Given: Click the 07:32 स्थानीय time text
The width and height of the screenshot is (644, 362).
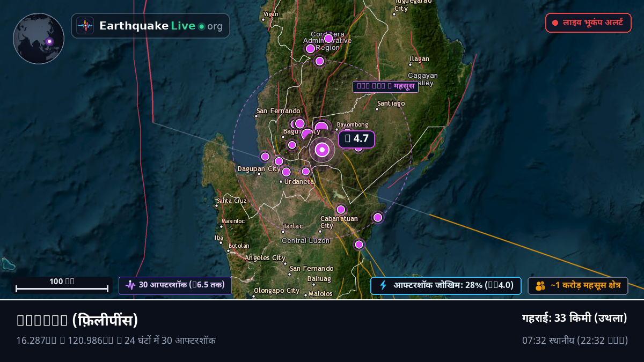Looking at the screenshot, I should click(x=575, y=341).
